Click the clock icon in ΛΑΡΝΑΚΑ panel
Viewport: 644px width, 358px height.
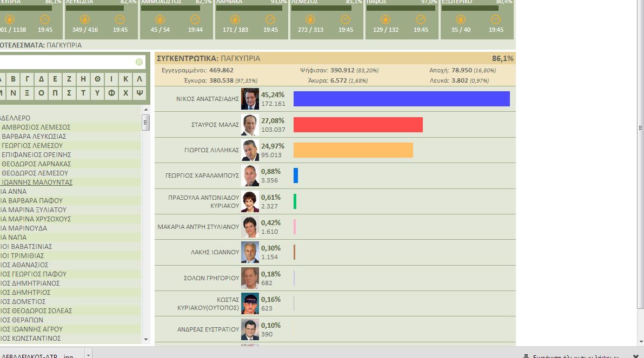point(270,19)
